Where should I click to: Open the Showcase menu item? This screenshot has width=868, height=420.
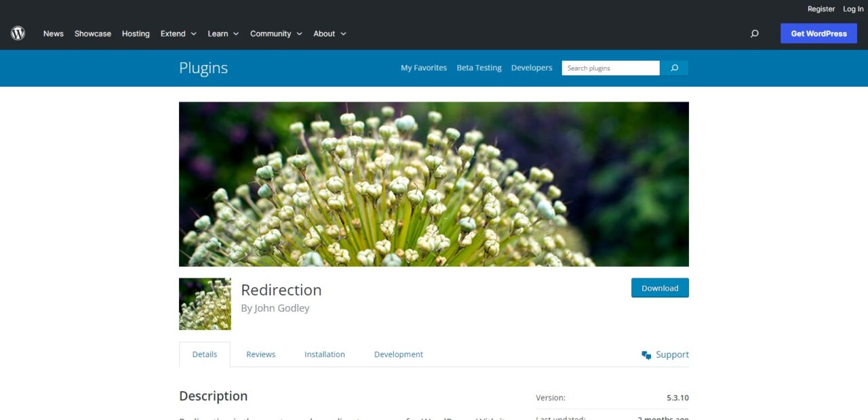click(x=93, y=33)
